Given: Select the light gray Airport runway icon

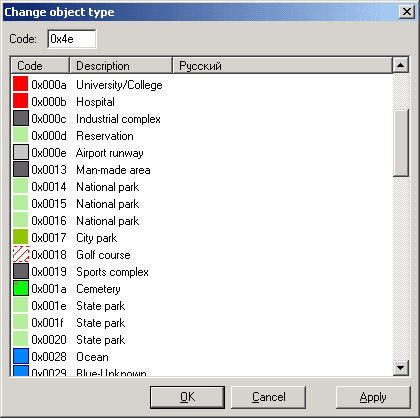Looking at the screenshot, I should pyautogui.click(x=21, y=153).
